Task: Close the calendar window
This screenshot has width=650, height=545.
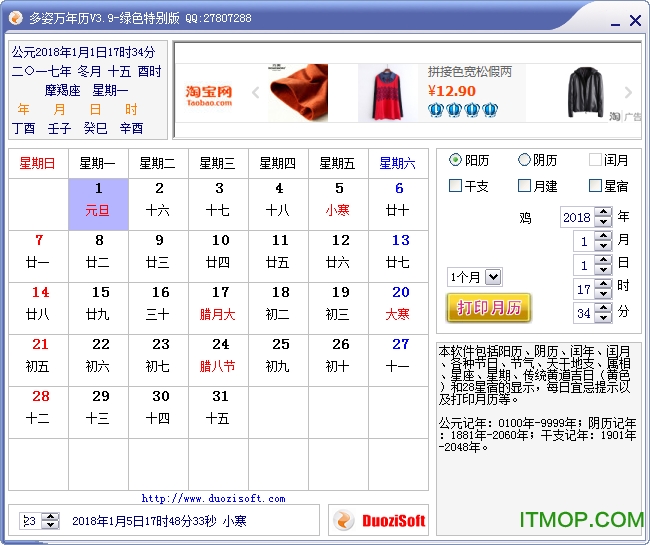Action: pyautogui.click(x=635, y=20)
